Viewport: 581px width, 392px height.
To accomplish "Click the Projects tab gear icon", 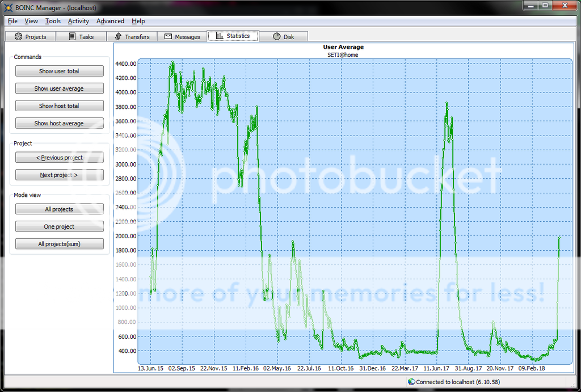I will click(18, 37).
